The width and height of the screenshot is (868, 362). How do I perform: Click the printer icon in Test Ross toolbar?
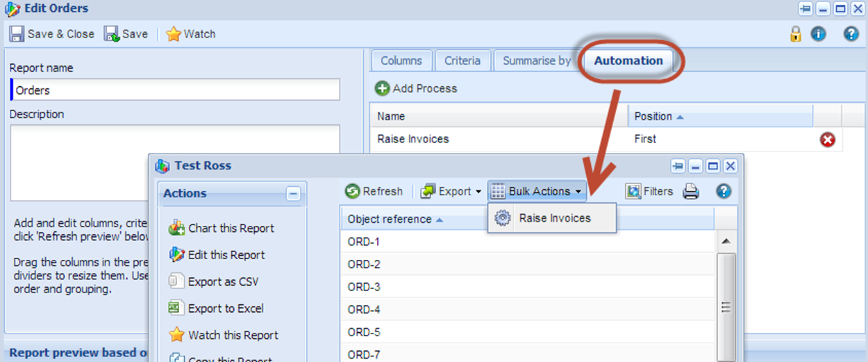(x=691, y=192)
